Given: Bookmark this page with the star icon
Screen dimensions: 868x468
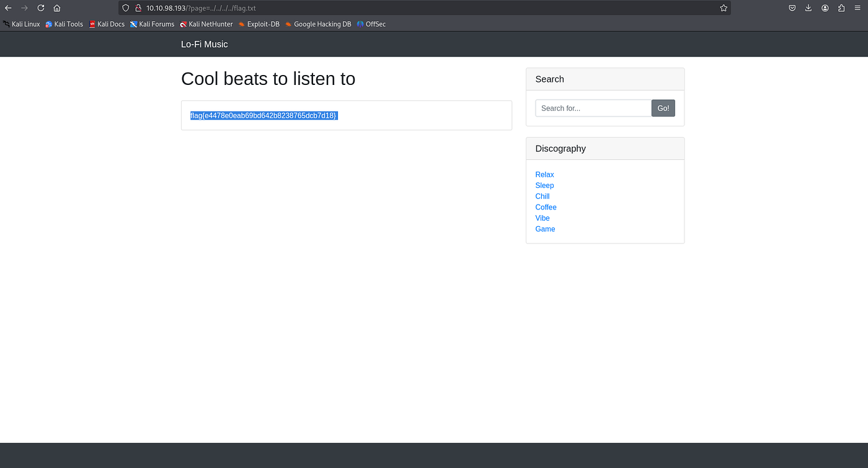Looking at the screenshot, I should (723, 8).
